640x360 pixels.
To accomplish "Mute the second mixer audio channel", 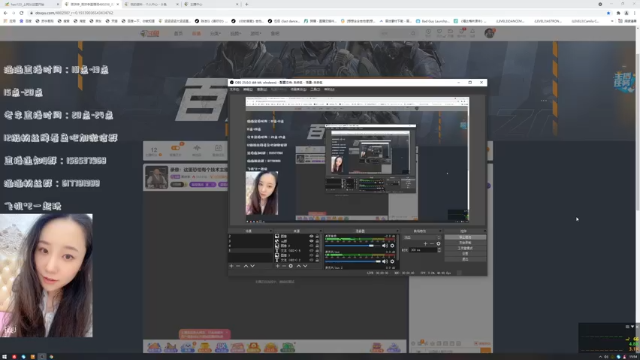I will coord(384,262).
